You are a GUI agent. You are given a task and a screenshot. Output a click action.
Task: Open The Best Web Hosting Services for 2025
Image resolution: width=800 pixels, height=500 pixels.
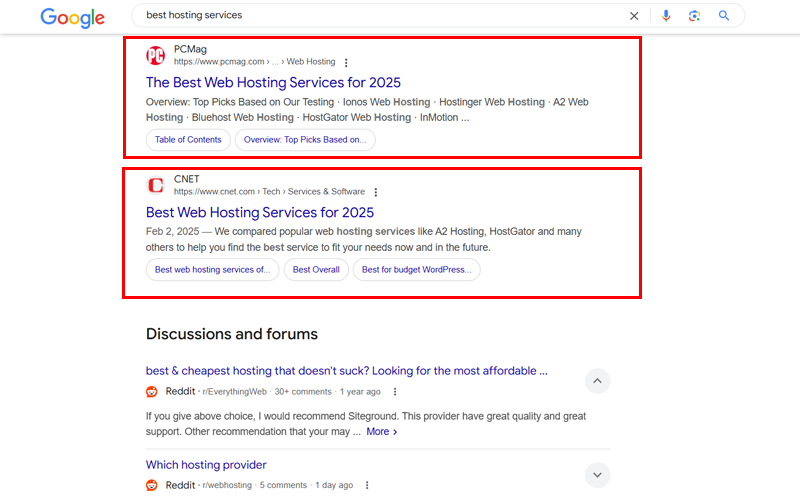(273, 82)
